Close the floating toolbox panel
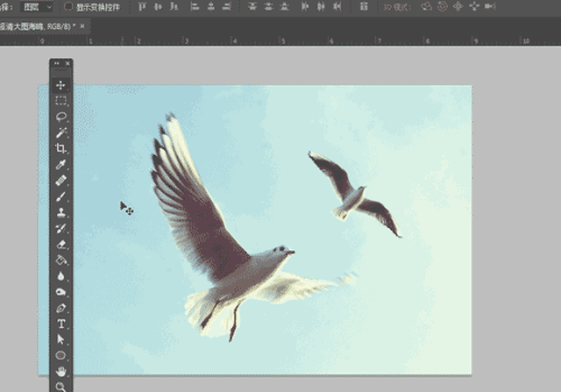561x392 pixels. tap(67, 63)
